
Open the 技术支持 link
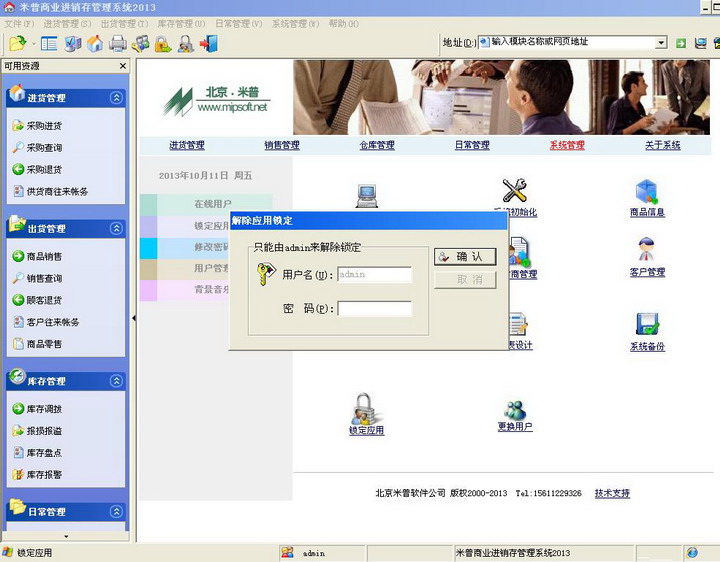[x=612, y=493]
